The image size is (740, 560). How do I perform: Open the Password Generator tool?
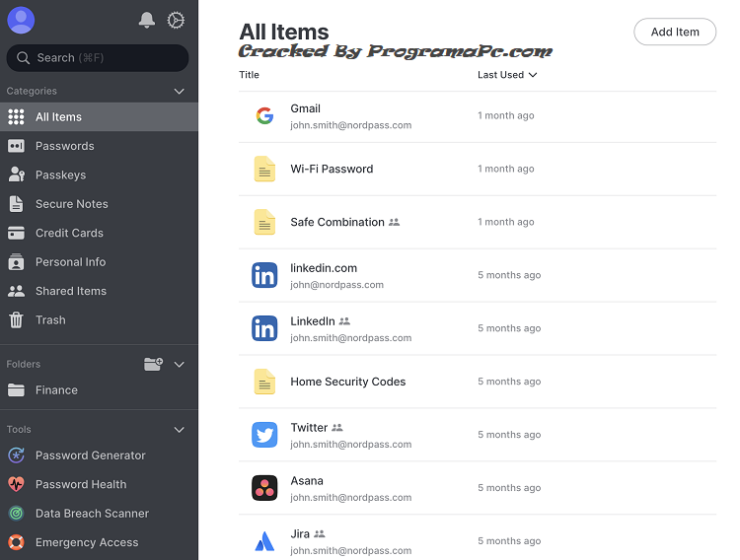(x=90, y=455)
